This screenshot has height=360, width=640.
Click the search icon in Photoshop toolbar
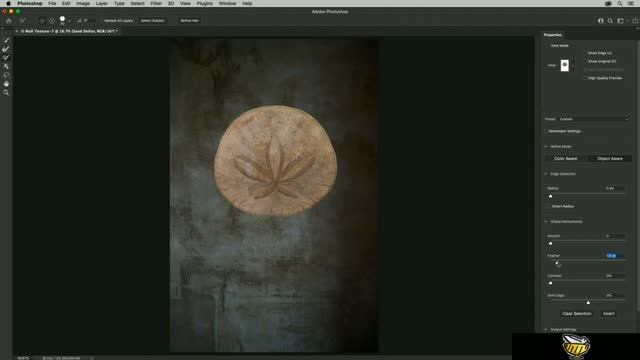(x=610, y=21)
